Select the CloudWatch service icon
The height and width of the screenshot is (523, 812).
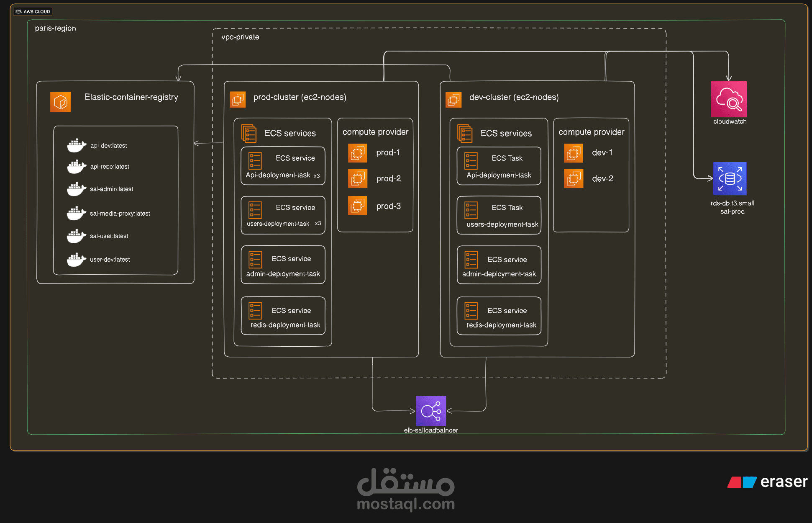(729, 100)
